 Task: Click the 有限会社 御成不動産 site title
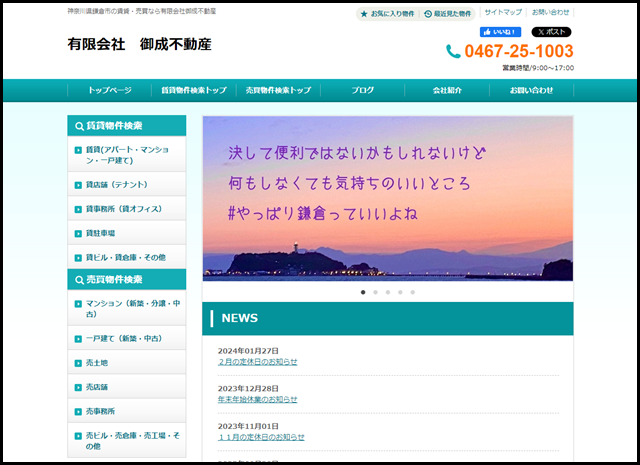coord(140,44)
